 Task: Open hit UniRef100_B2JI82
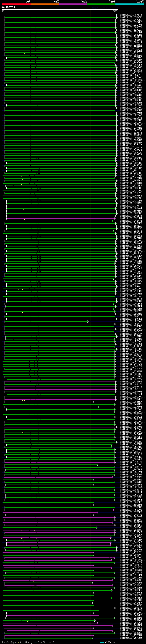tap(131, 87)
